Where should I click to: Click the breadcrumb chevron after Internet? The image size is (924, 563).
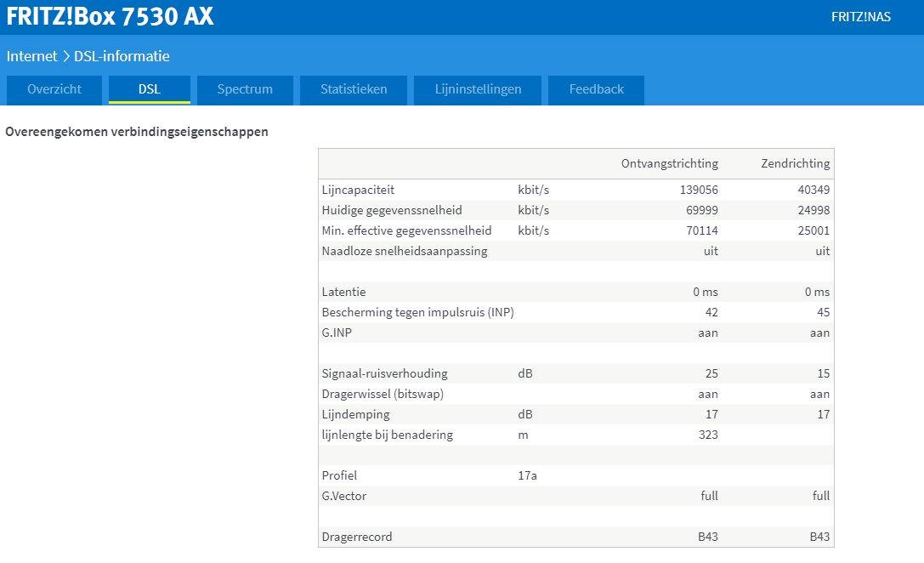[65, 57]
